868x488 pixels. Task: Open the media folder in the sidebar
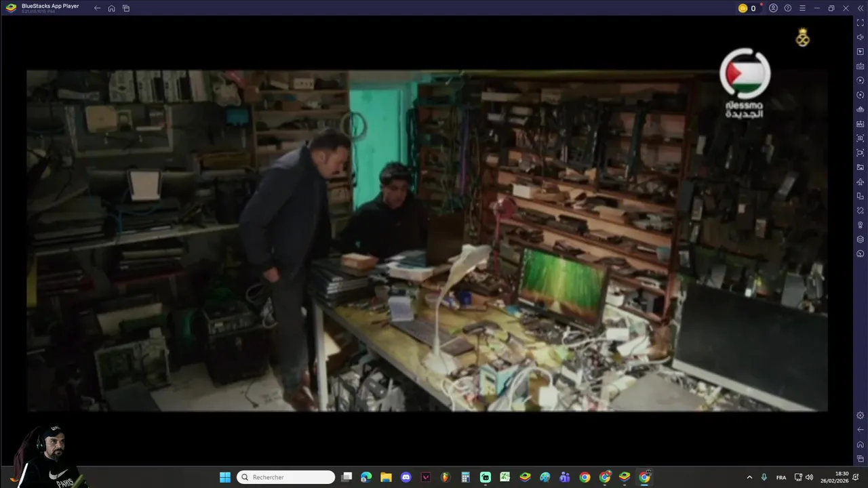pyautogui.click(x=861, y=167)
